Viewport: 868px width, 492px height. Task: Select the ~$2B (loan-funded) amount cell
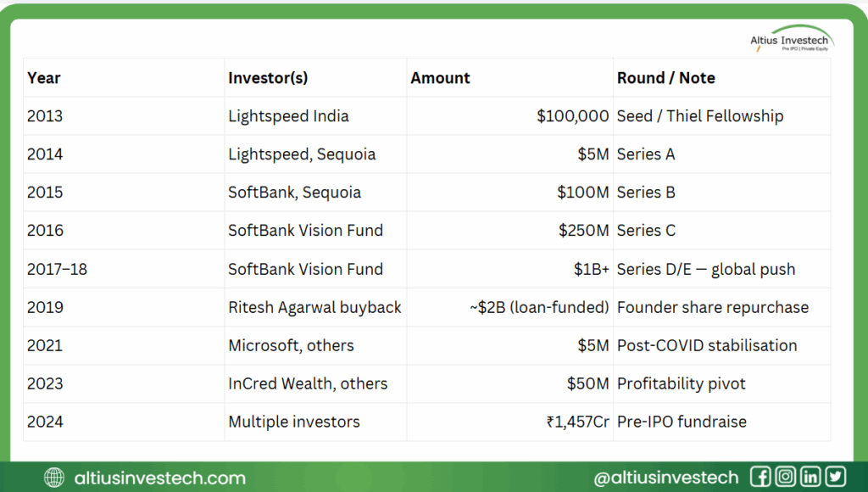coord(539,307)
